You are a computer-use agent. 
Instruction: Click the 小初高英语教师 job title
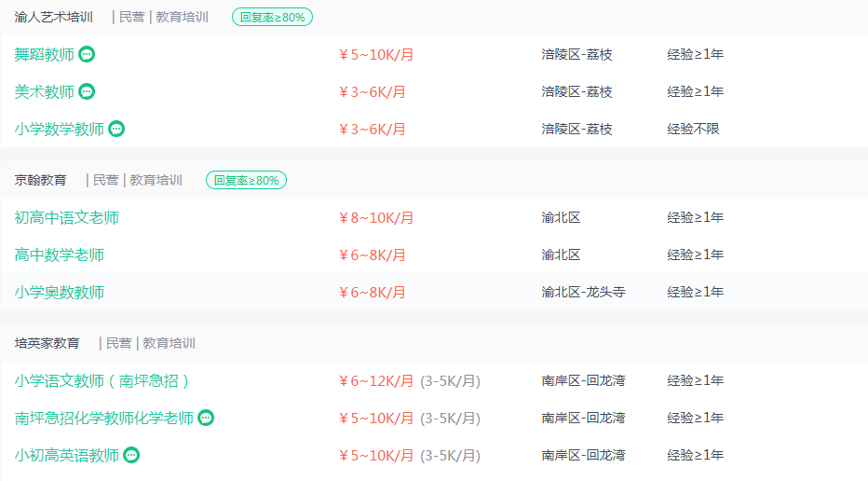click(66, 455)
